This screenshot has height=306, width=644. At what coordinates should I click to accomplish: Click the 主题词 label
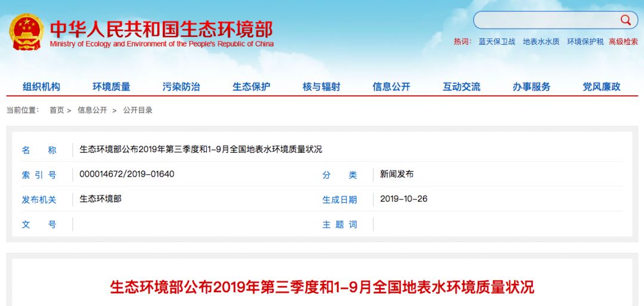(340, 225)
